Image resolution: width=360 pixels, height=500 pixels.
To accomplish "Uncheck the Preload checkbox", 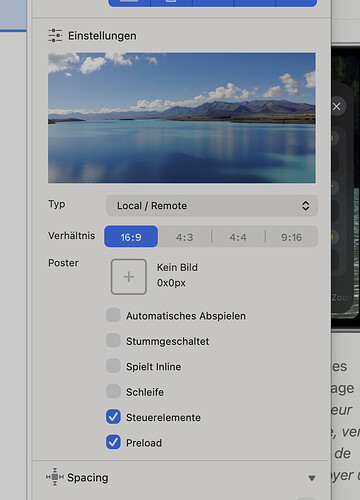I will pyautogui.click(x=113, y=442).
